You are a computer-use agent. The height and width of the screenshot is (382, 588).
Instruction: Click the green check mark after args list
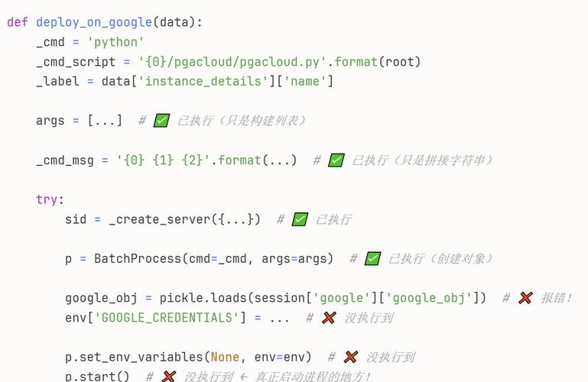(x=161, y=121)
